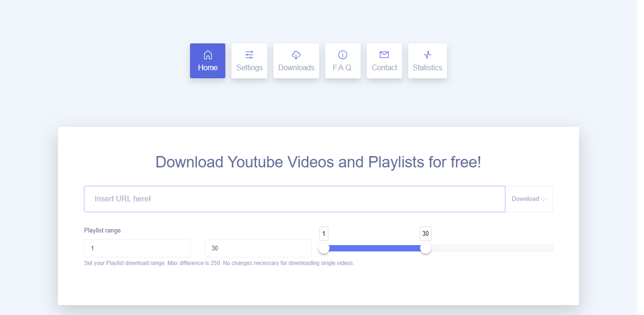
Task: Click the Playlist range label
Action: (102, 231)
